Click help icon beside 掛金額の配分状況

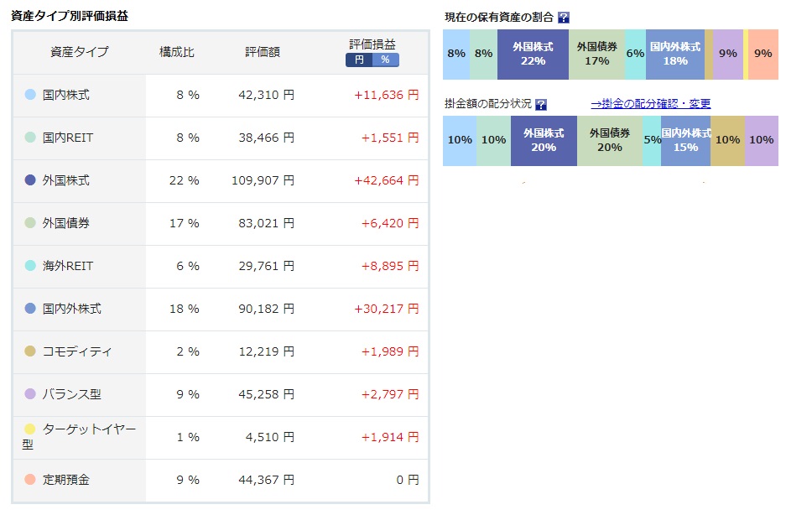tap(541, 105)
